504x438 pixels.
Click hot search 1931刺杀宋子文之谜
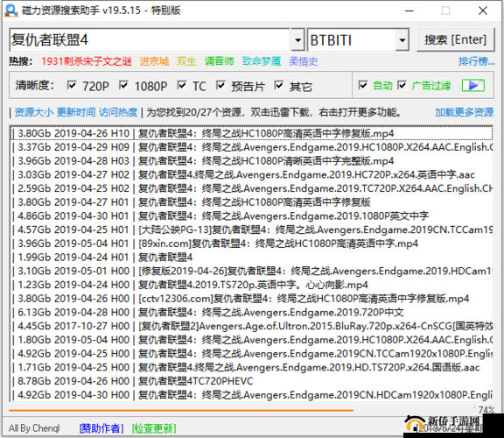[x=87, y=61]
